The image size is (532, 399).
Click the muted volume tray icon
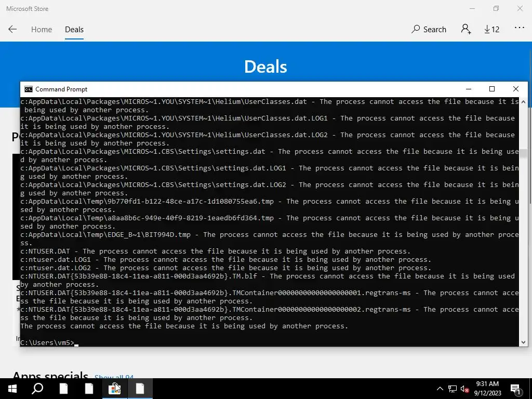pyautogui.click(x=464, y=389)
